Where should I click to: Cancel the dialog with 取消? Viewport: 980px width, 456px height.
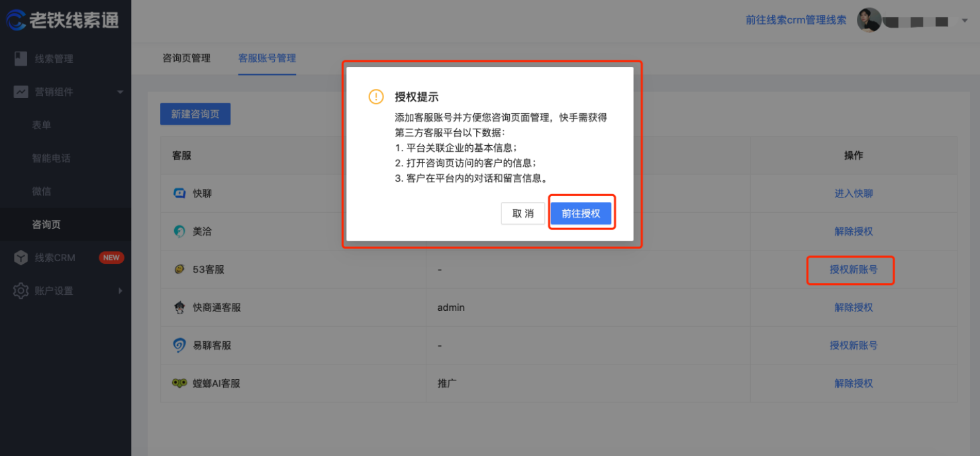point(522,213)
